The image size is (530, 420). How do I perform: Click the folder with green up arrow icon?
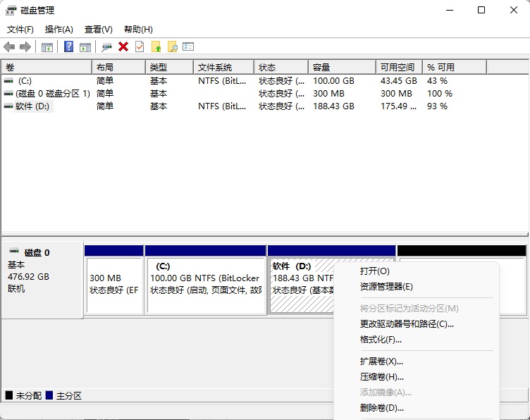tap(156, 47)
